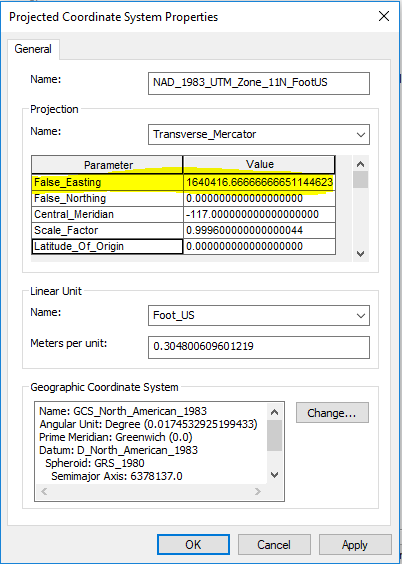Click the horizontal scroll right arrow in GCS box
The width and height of the screenshot is (402, 564).
pos(258,491)
